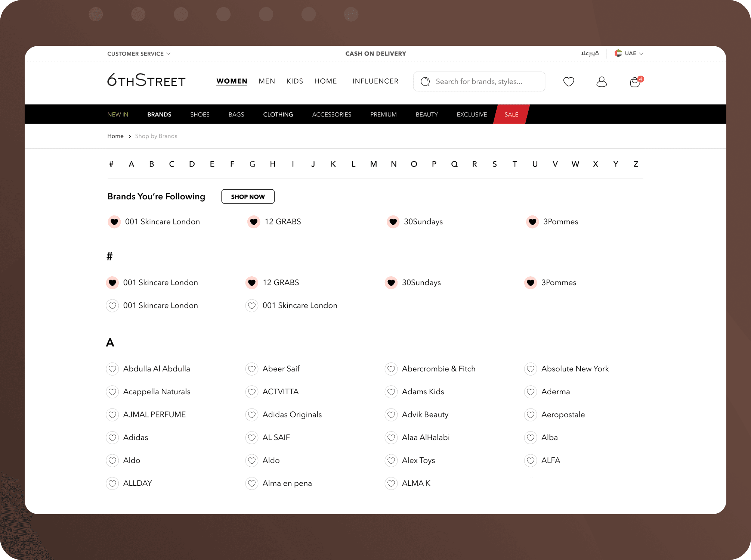Unfollow 12 GRABS in Brands You're Following
Image resolution: width=751 pixels, height=560 pixels.
point(253,222)
